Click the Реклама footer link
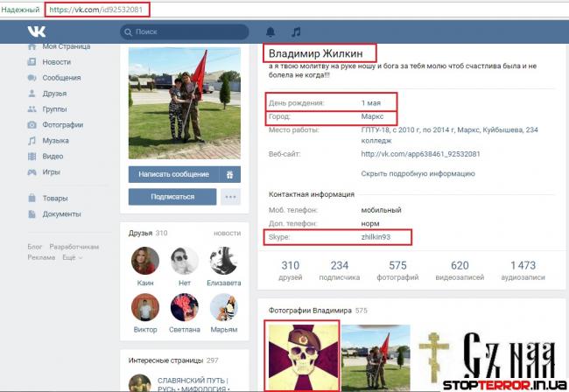 41,257
